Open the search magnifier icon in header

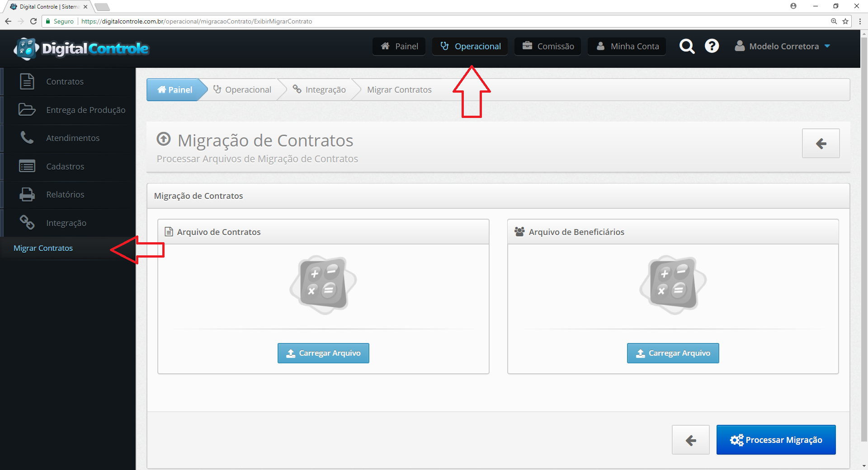point(687,46)
